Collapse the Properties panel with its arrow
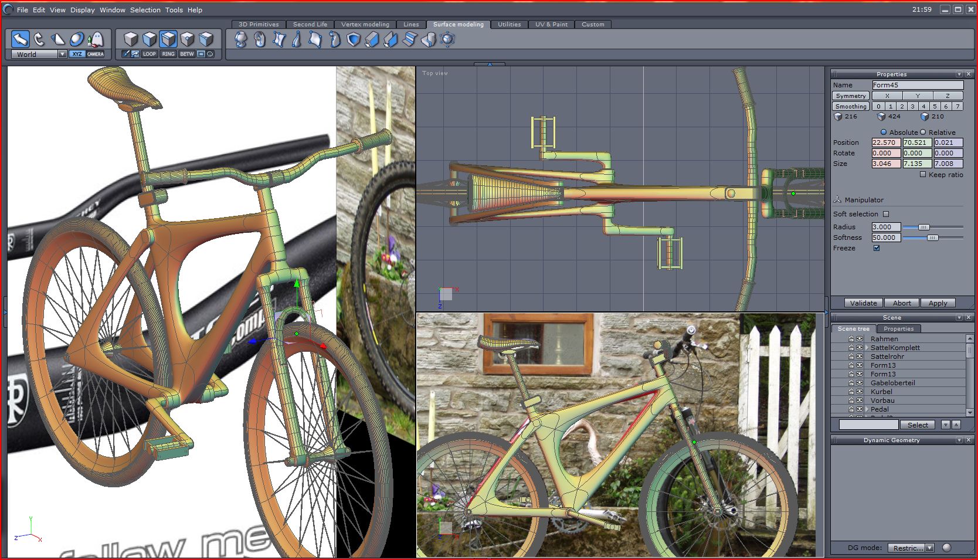The height and width of the screenshot is (560, 978). click(959, 74)
